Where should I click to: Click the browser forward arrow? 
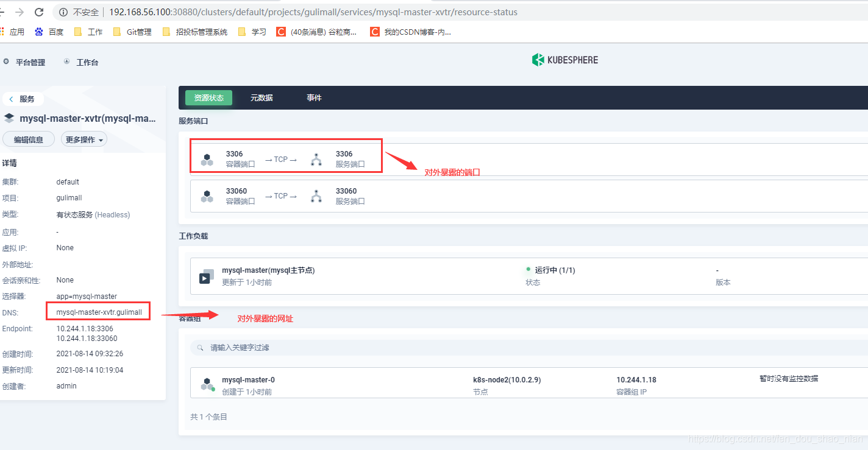click(x=20, y=12)
